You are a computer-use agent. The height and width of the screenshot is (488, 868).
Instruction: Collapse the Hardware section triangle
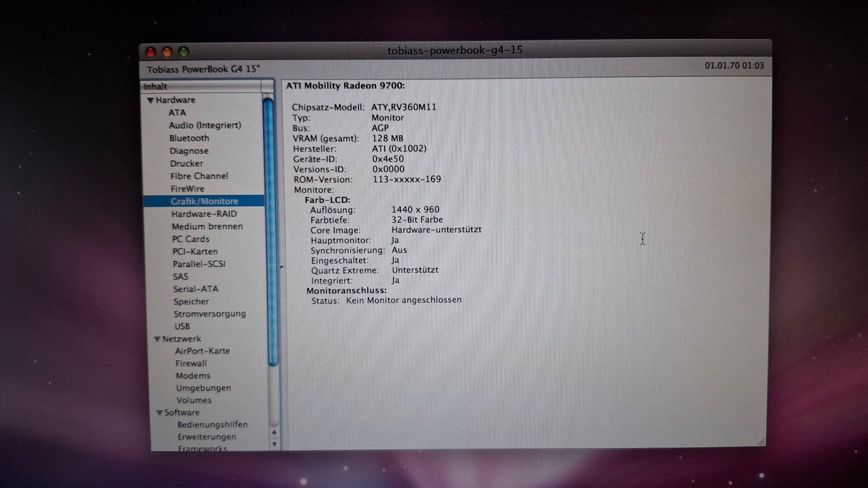tap(150, 100)
